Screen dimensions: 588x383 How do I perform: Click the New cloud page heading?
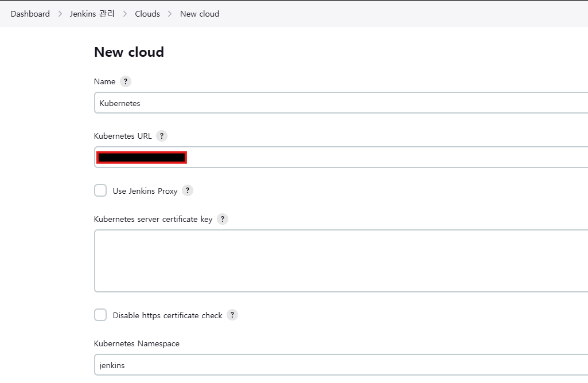point(128,52)
